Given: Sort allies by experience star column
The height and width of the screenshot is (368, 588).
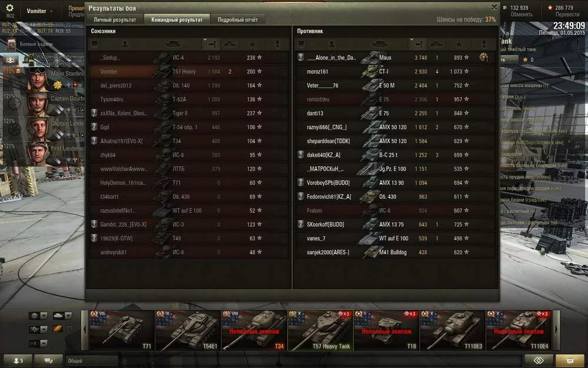Looking at the screenshot, I should pyautogui.click(x=252, y=44).
